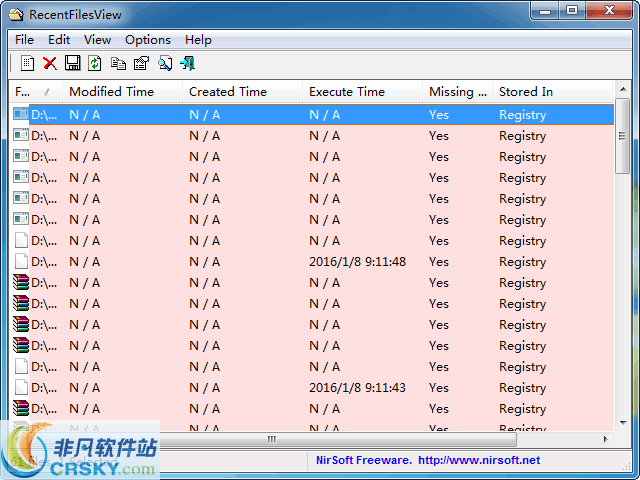Click the Open Selected File toolbar icon

(27, 63)
